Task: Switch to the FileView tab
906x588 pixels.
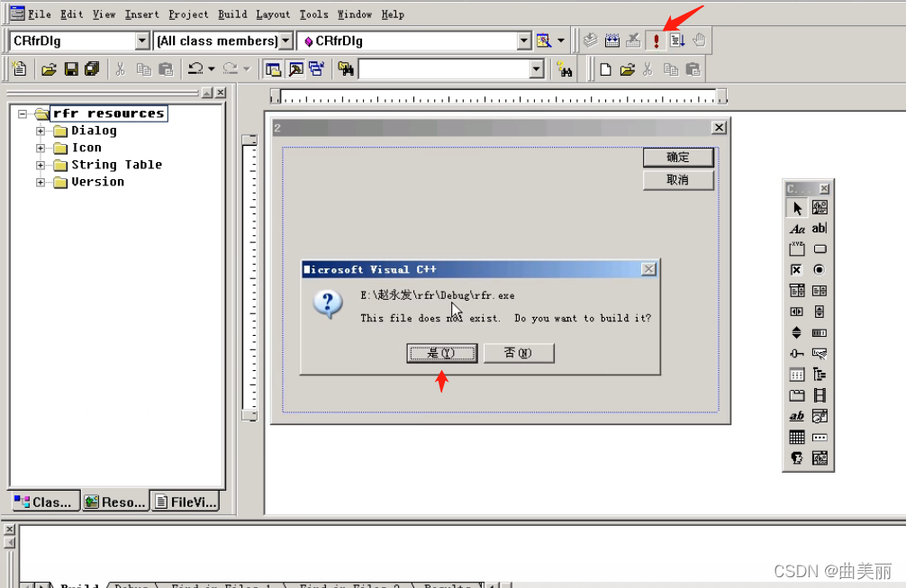Action: pyautogui.click(x=186, y=502)
